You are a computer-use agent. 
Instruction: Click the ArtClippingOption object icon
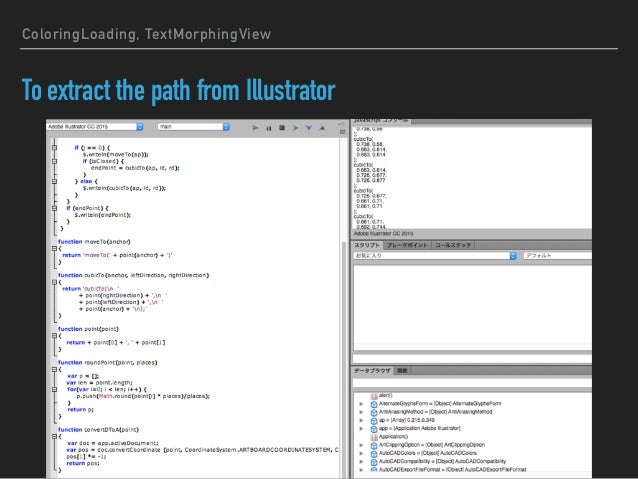pyautogui.click(x=374, y=445)
